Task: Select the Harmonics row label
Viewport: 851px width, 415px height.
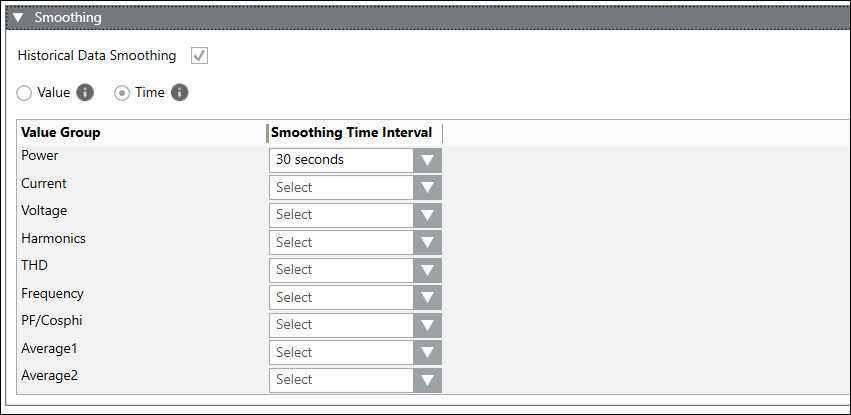Action: [x=53, y=239]
